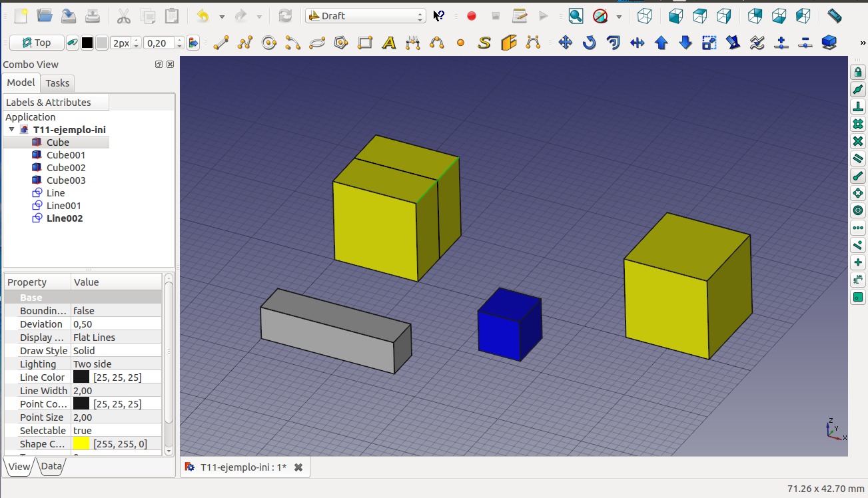
Task: Open the Draft workbench dropdown
Action: click(365, 16)
